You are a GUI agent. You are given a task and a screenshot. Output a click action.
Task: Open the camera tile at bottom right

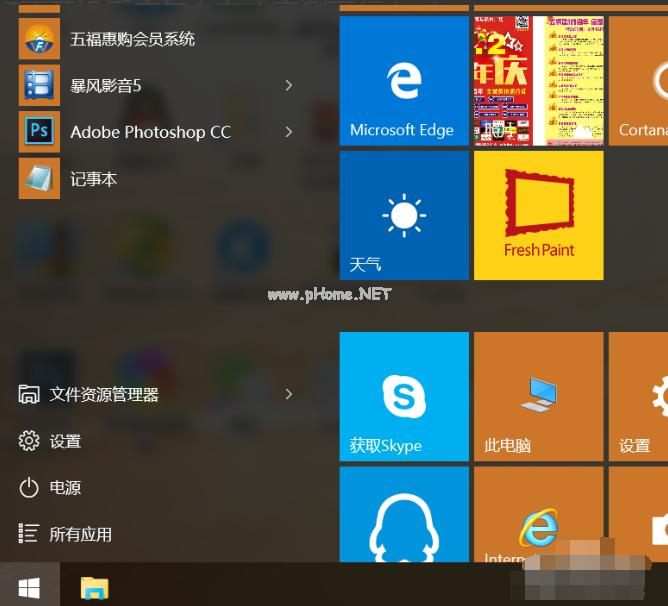click(x=638, y=514)
